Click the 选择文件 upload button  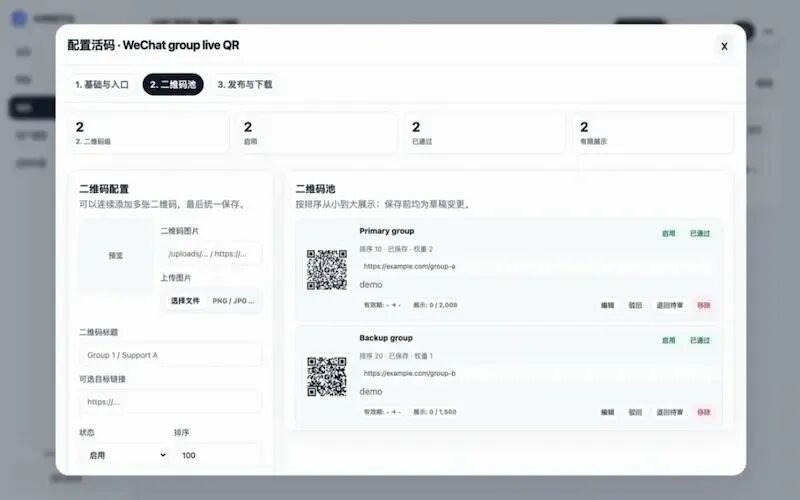click(185, 301)
